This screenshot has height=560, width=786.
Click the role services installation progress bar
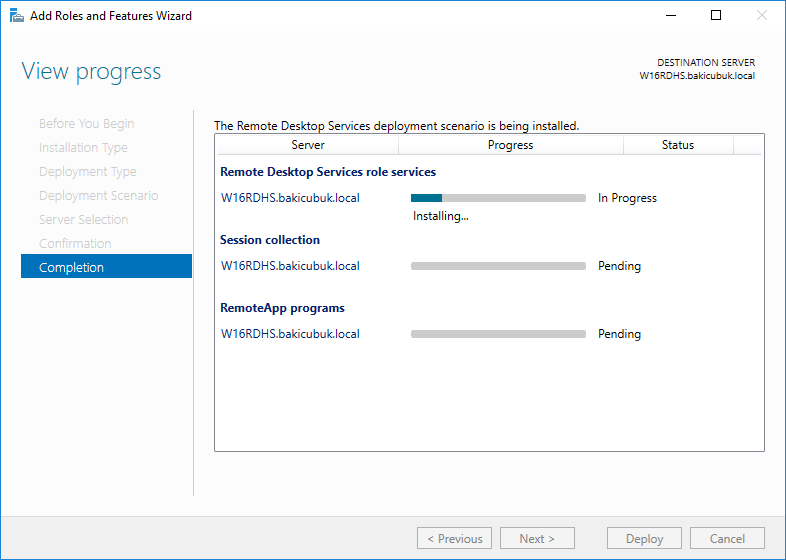tap(498, 198)
